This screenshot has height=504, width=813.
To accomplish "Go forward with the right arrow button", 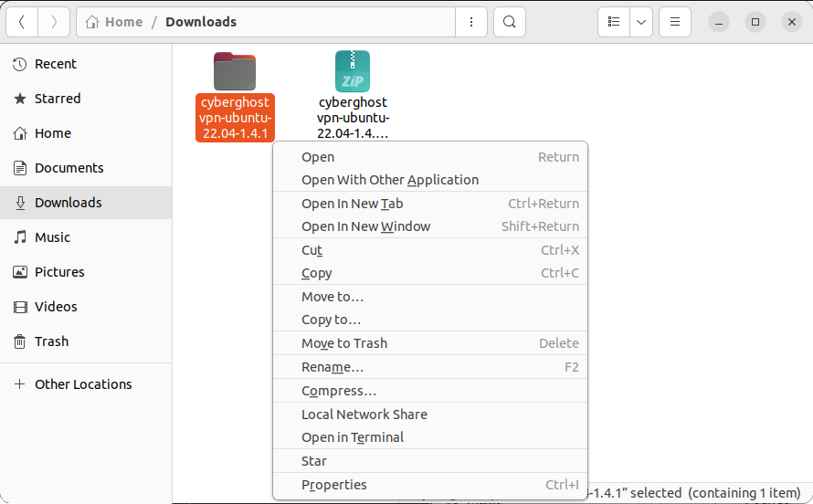I will point(54,22).
